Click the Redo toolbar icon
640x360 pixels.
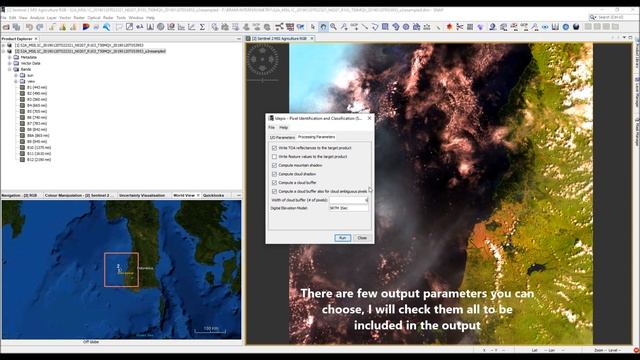[x=40, y=27]
